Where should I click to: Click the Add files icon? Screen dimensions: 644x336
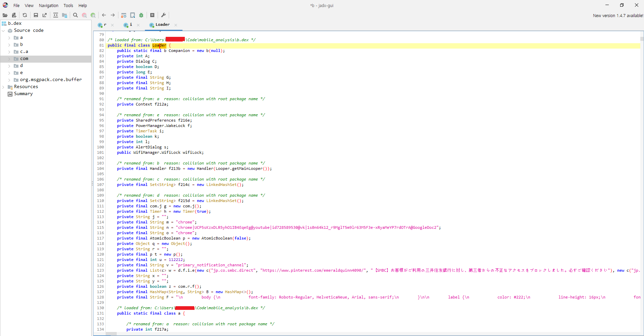coord(14,15)
